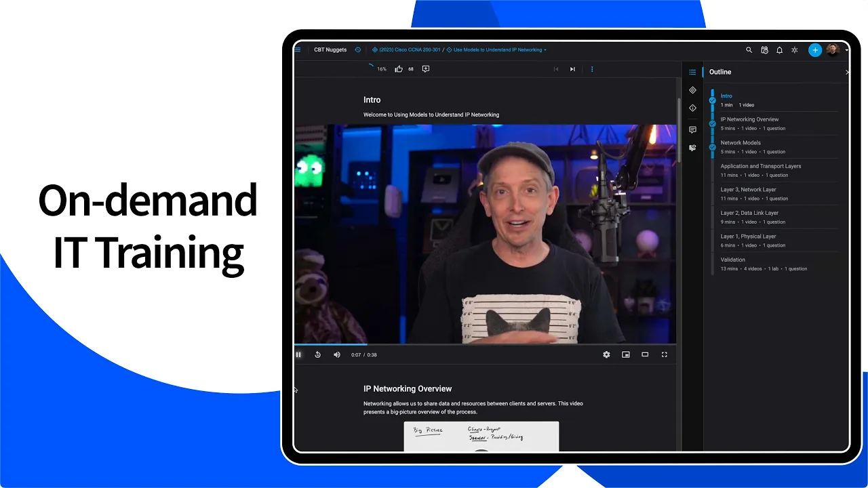This screenshot has height=488, width=868.
Task: Open the calendar schedule icon
Action: (764, 50)
